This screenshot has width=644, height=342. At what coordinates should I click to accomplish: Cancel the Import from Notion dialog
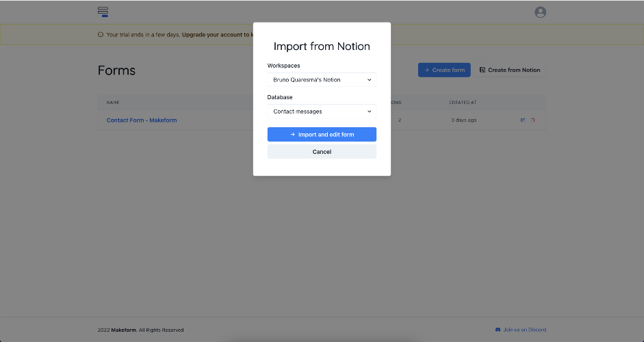[x=322, y=151]
